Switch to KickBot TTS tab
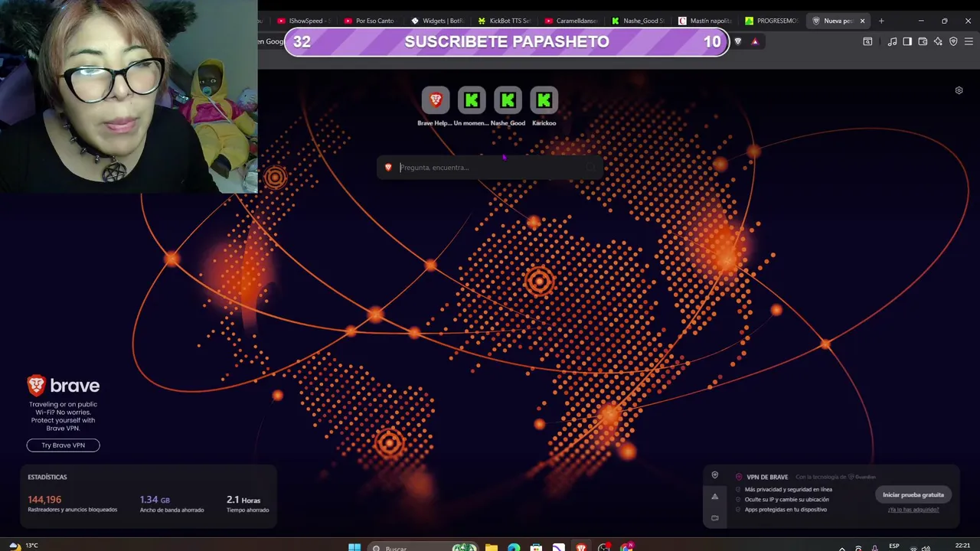This screenshot has width=980, height=551. point(505,21)
